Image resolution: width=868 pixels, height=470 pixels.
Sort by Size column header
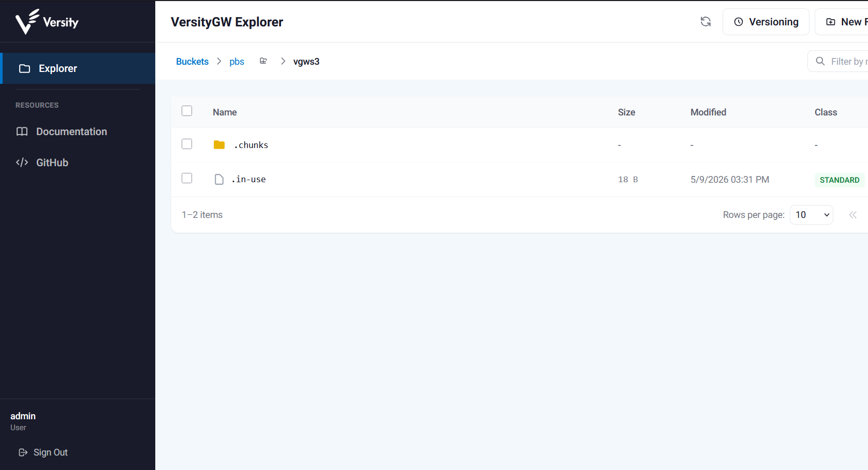[x=626, y=112]
